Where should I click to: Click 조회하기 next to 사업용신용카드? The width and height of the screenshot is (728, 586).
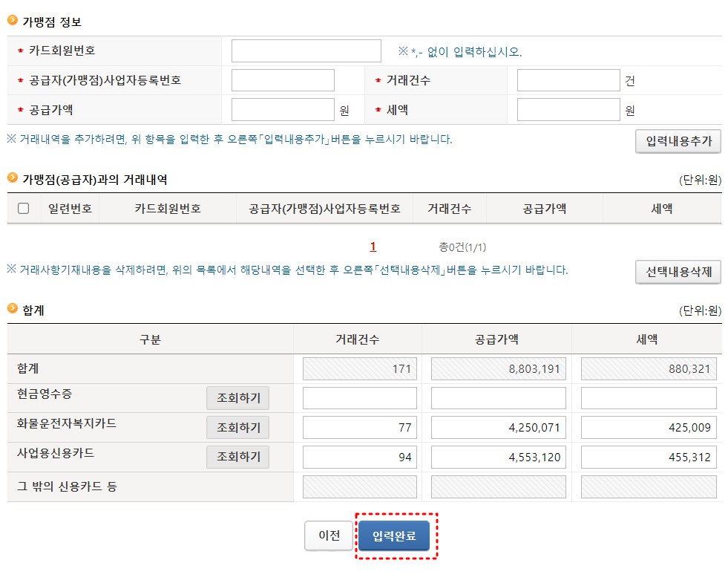click(237, 457)
